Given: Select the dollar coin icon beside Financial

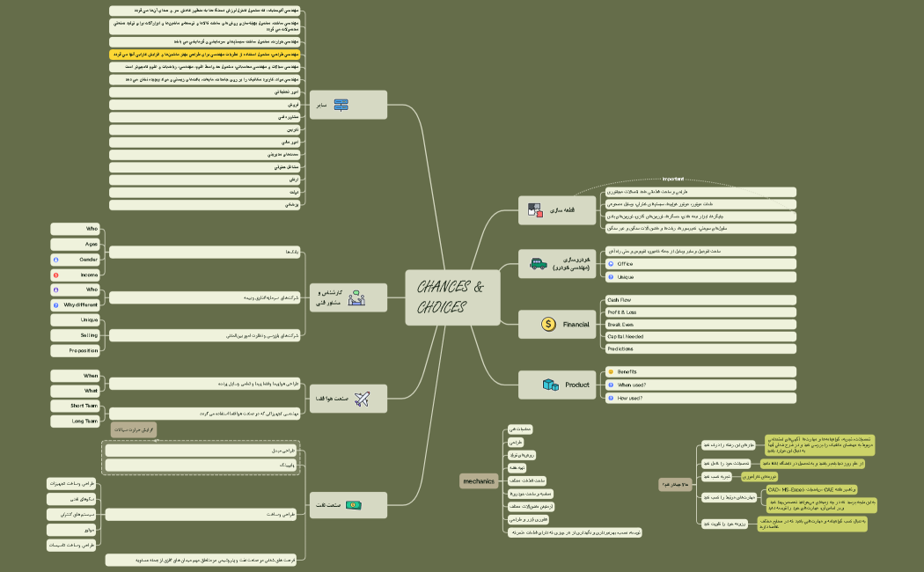Looking at the screenshot, I should point(548,325).
